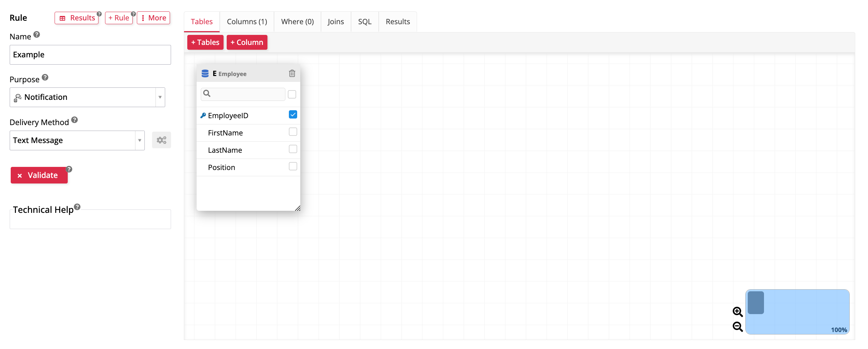
Task: Click the + Tables button
Action: [x=205, y=43]
